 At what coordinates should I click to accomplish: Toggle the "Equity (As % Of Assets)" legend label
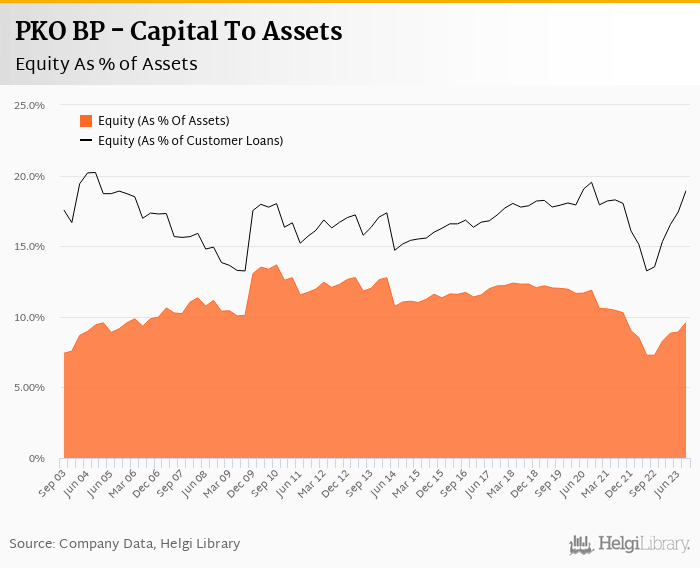(x=163, y=121)
